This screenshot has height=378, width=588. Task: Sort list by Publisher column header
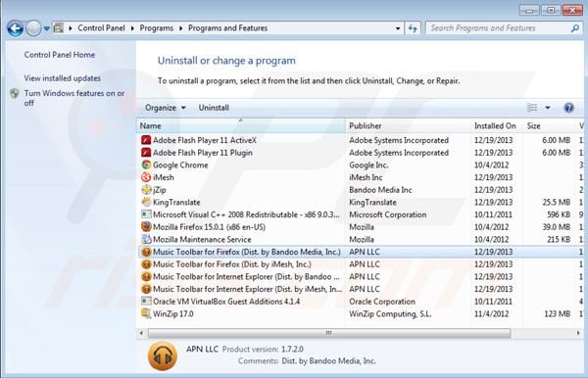408,126
